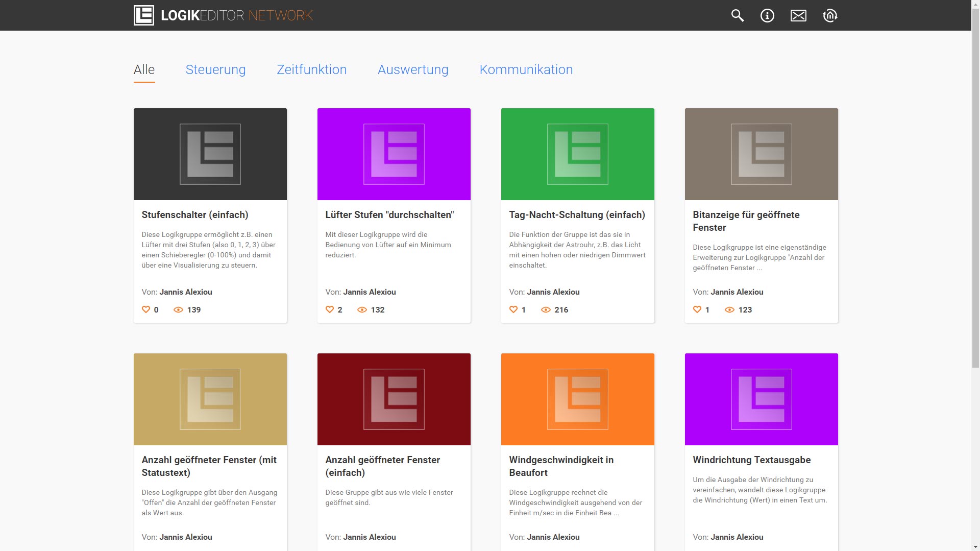980x551 pixels.
Task: Click author Jannis Alexiou on Bitanzeige card
Action: (x=737, y=292)
